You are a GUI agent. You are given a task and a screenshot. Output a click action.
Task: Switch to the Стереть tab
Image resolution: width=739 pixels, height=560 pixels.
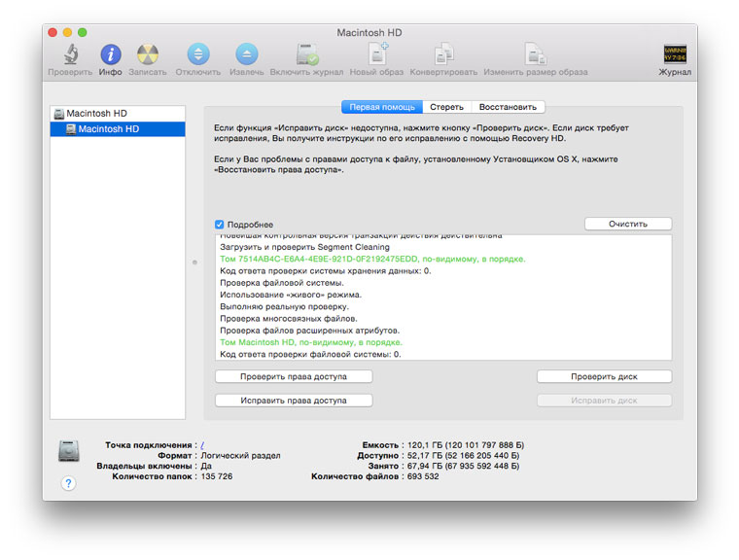[x=446, y=107]
